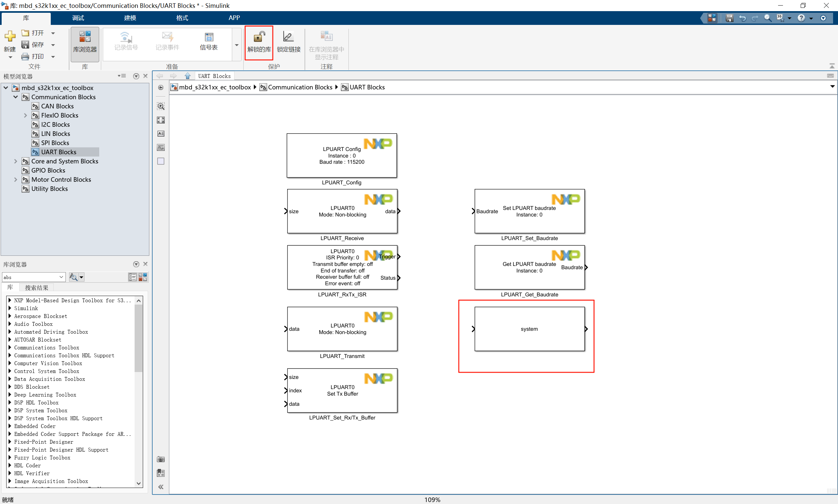Screen dimensions: 838x504
Task: Click mbd_s32k1xx_ec_toolbox in the breadcrumb
Action: pos(215,87)
